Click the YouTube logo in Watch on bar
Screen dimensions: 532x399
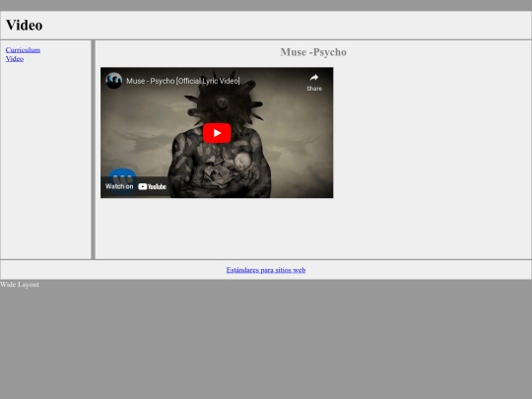coord(152,186)
